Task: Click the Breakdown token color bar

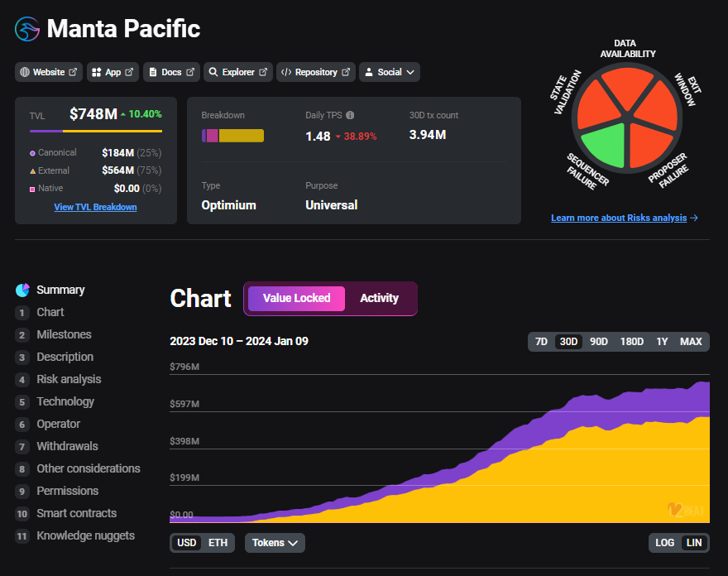Action: [x=232, y=136]
